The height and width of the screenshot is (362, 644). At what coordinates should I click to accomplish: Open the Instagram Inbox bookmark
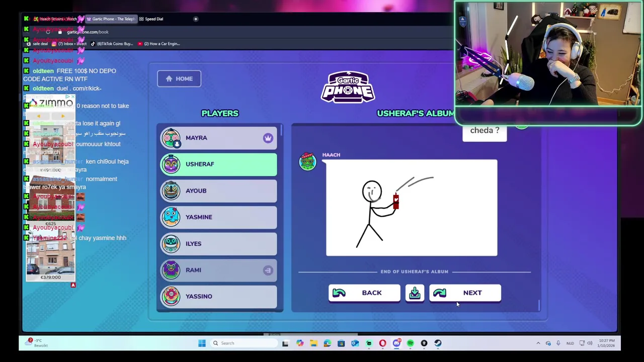[x=69, y=44]
